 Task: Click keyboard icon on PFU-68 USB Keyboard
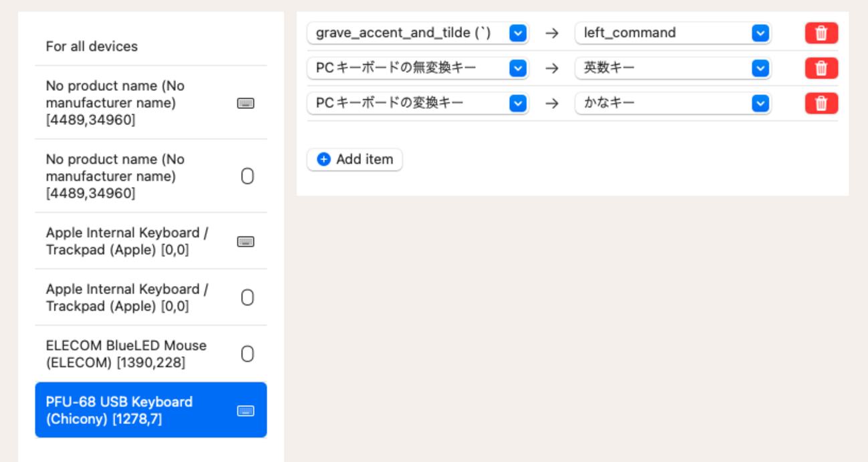tap(246, 411)
